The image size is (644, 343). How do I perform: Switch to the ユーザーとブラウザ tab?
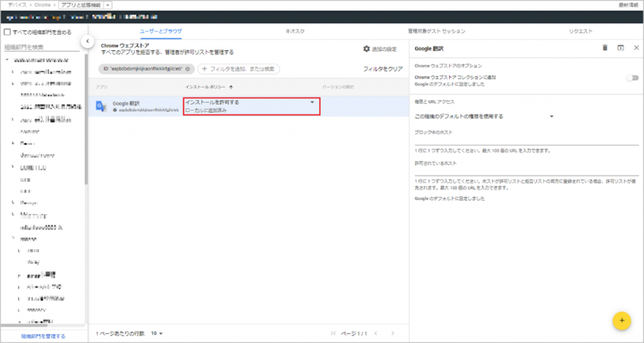coord(160,31)
